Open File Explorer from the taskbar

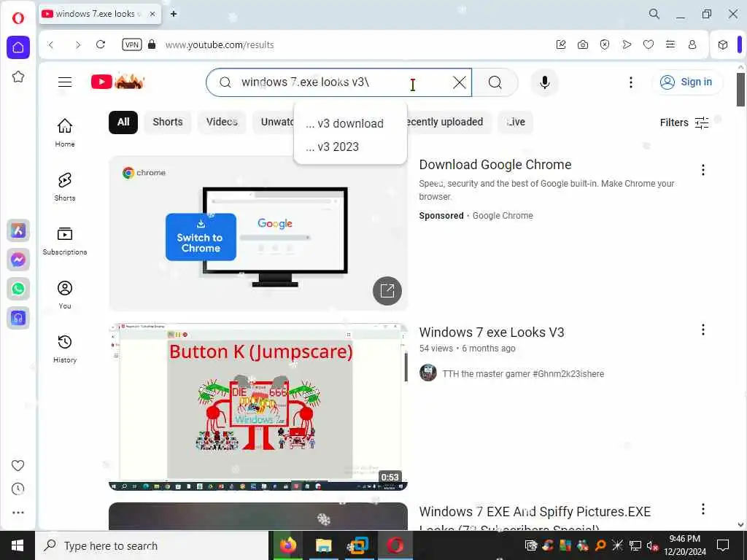323,545
